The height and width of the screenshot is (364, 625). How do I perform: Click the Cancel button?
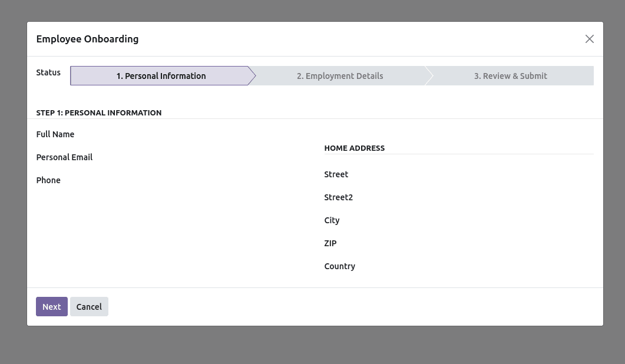(89, 306)
